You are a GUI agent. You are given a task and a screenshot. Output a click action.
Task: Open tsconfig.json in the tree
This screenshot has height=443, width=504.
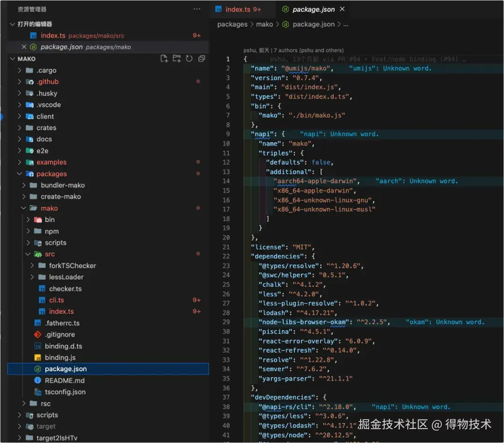tap(65, 392)
